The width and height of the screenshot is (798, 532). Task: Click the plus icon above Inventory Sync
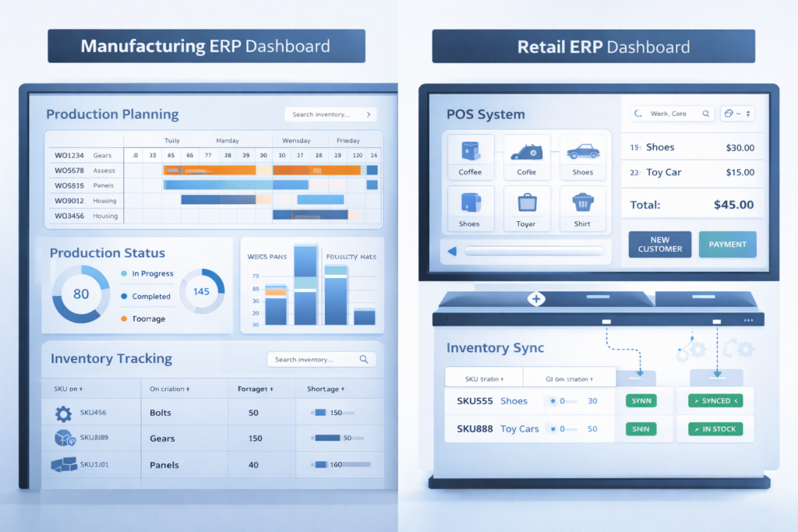535,299
